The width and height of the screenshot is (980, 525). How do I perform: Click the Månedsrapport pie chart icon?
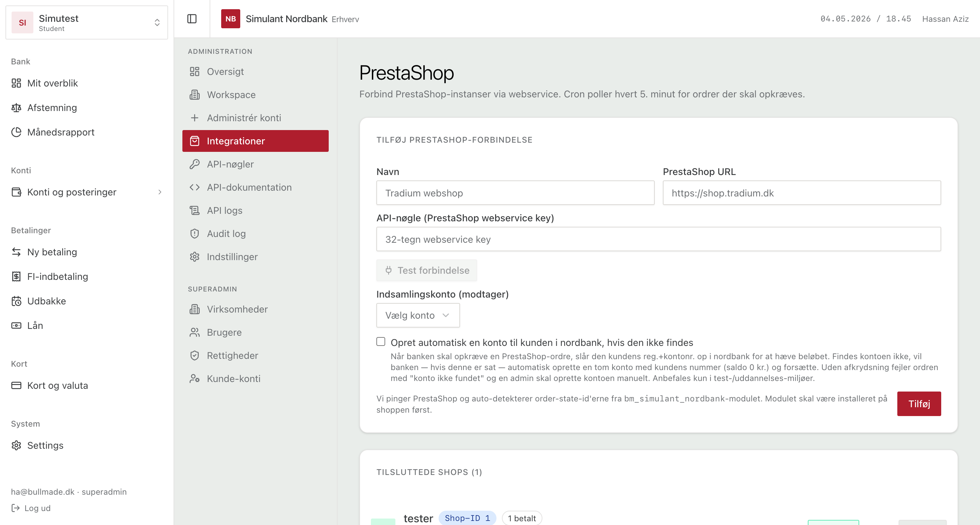(x=16, y=132)
